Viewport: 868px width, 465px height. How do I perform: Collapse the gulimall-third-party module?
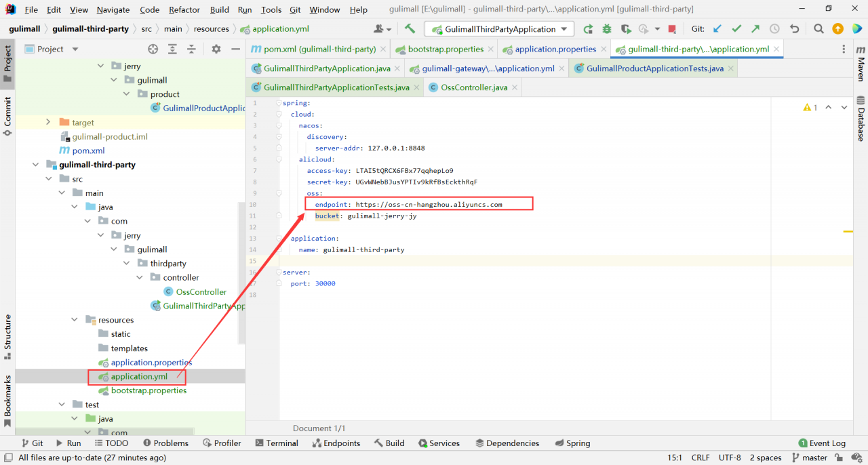(x=35, y=165)
